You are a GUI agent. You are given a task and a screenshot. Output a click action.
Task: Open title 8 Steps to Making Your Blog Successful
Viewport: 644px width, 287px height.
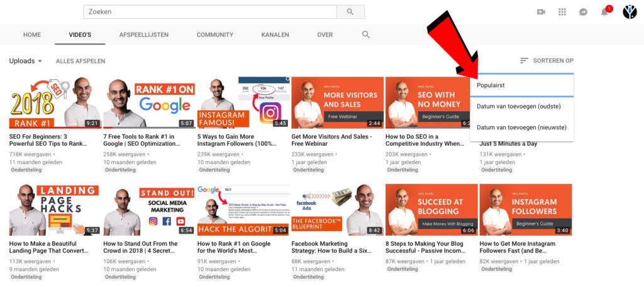[426, 247]
